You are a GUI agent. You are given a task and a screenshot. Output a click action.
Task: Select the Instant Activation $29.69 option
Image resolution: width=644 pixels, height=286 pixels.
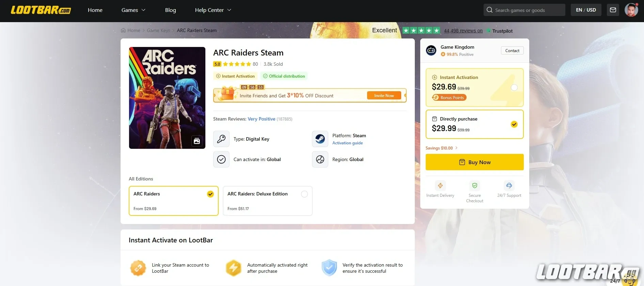(x=474, y=88)
